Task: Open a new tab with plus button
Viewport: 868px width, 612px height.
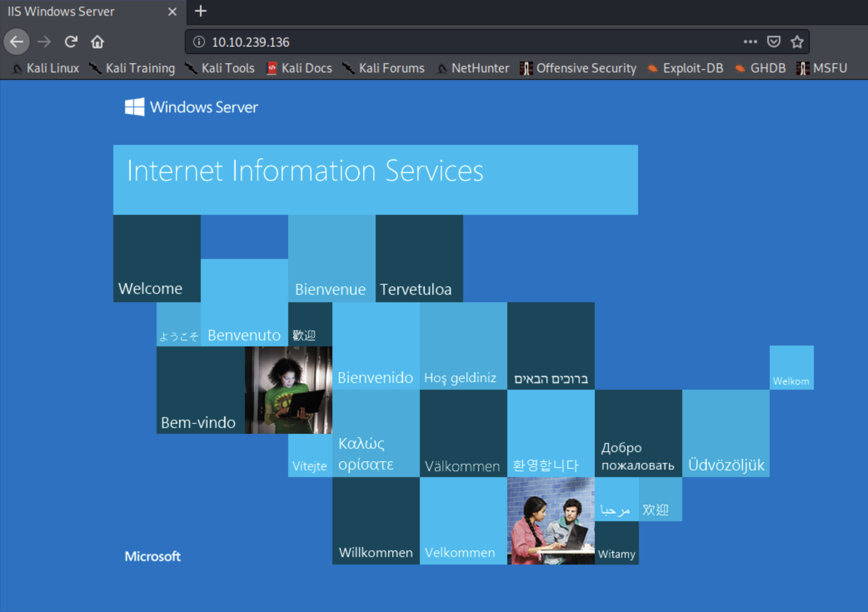Action: pyautogui.click(x=201, y=11)
